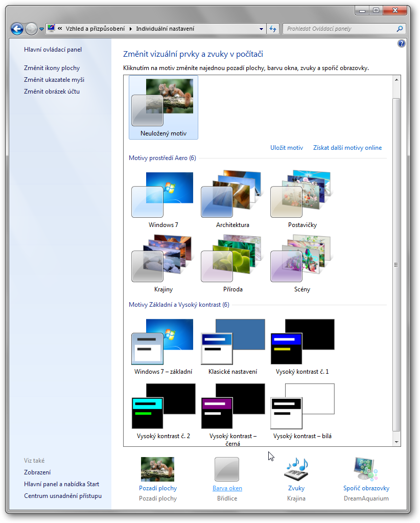Select the Neuložený motiv theme thumbnail
This screenshot has height=523, width=420.
coord(164,107)
